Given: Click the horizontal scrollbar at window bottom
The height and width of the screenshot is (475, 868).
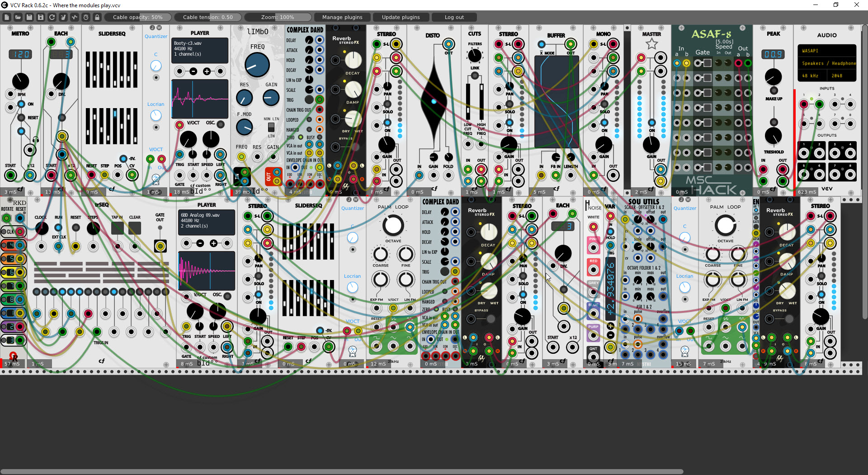Looking at the screenshot, I should click(x=342, y=471).
